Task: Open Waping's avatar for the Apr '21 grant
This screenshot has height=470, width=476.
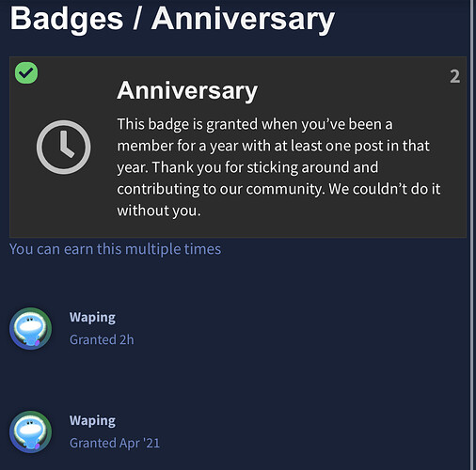Action: (30, 431)
